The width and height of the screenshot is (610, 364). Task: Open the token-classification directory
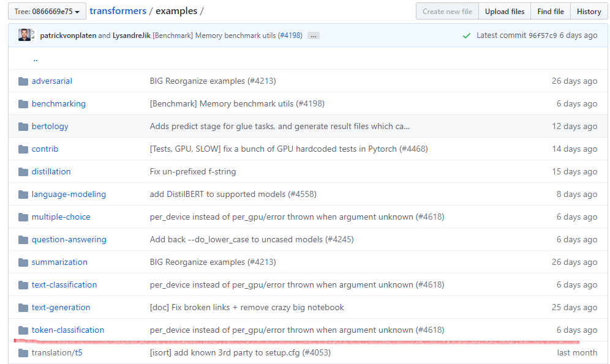click(x=67, y=330)
